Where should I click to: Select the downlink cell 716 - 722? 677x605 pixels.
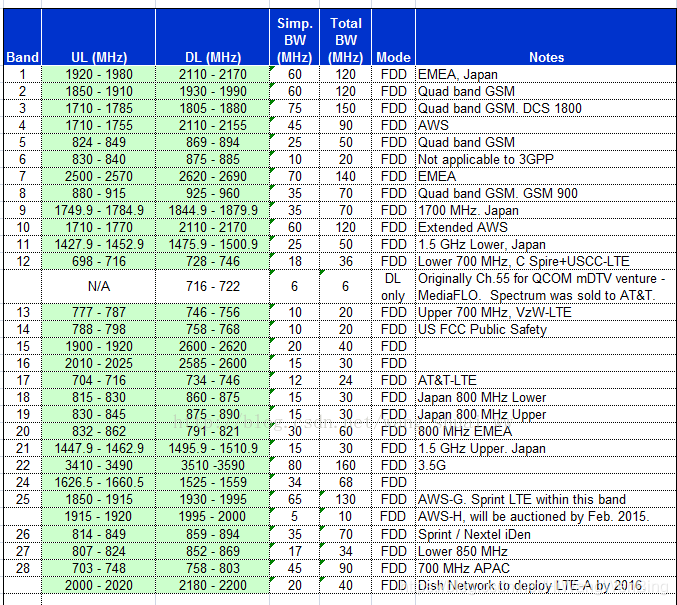[212, 286]
